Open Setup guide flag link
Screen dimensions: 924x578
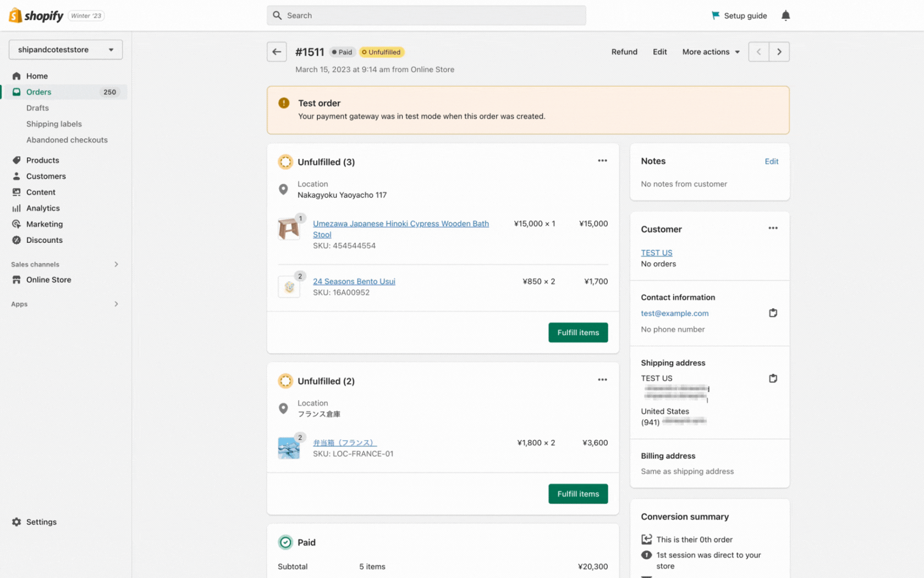(739, 15)
